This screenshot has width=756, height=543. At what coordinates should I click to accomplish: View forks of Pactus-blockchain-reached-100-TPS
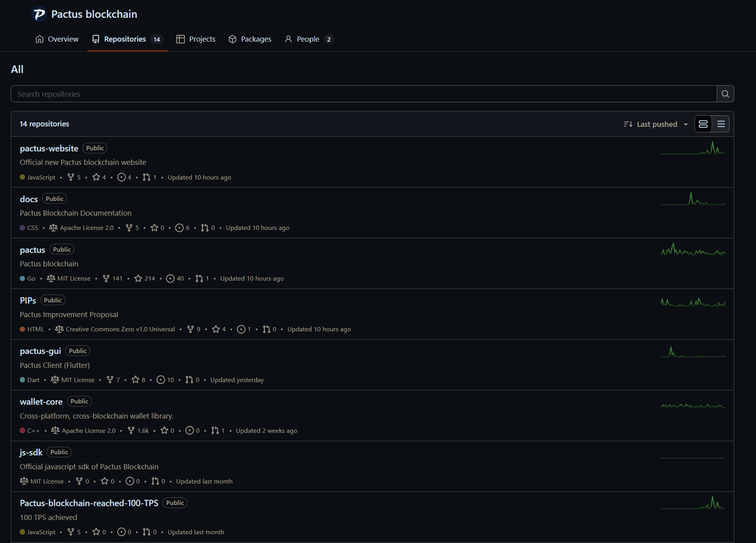tap(74, 532)
